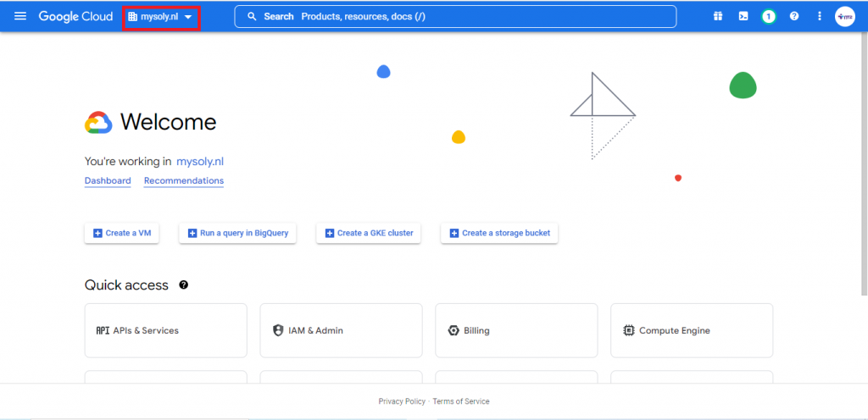The image size is (868, 420).
Task: Click the gift free trial icon
Action: 718,16
